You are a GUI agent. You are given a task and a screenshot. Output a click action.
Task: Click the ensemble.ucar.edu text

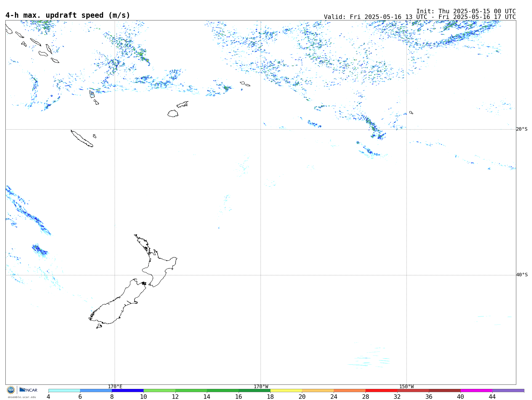click(22, 397)
